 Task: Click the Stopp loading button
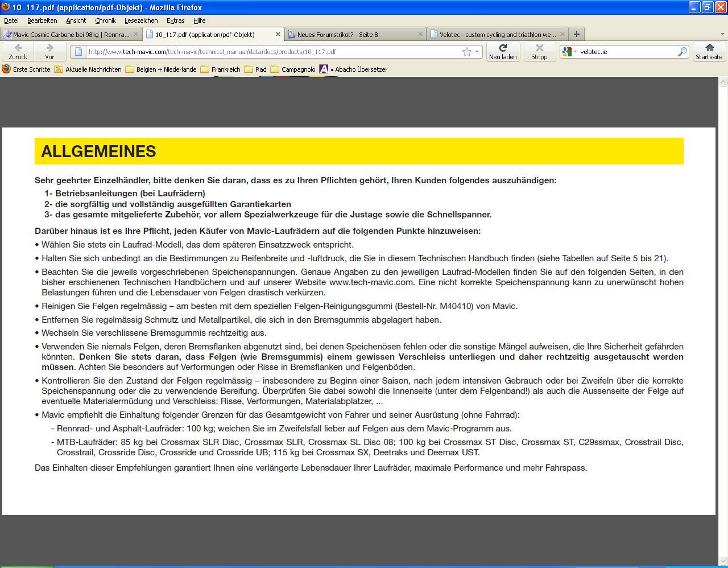click(x=539, y=51)
